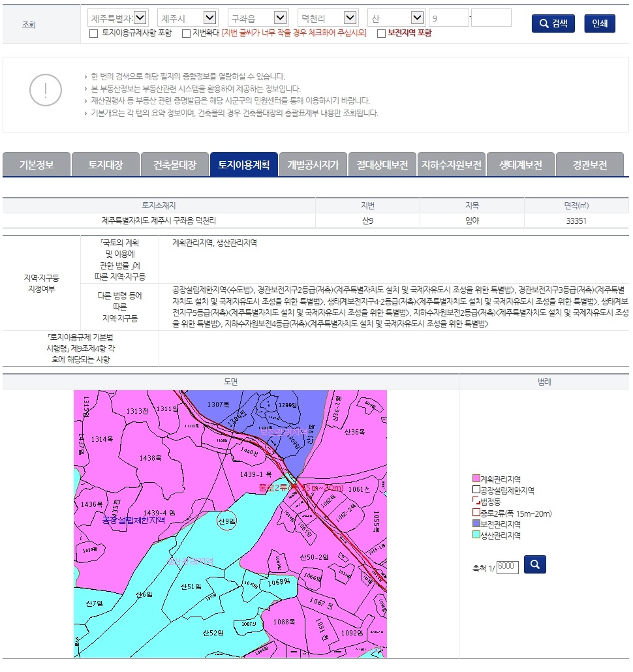Click the scale input showing 6000
The image size is (633, 672).
coord(508,566)
